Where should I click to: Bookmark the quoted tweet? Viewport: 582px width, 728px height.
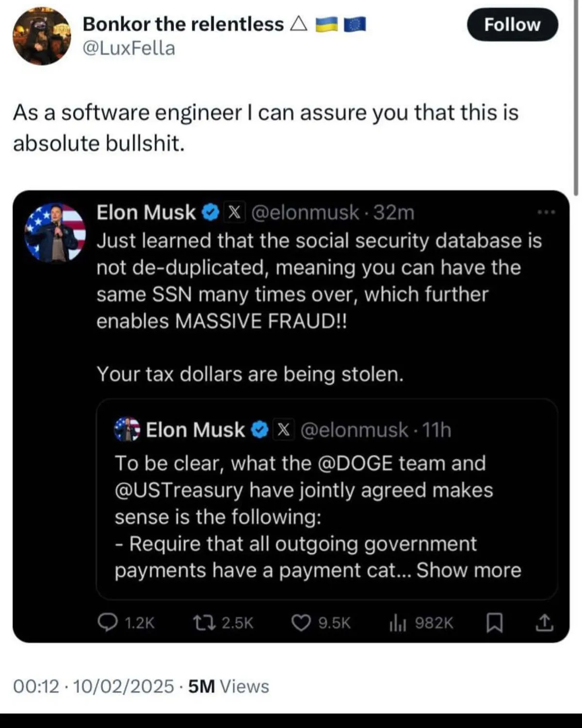[x=494, y=623]
